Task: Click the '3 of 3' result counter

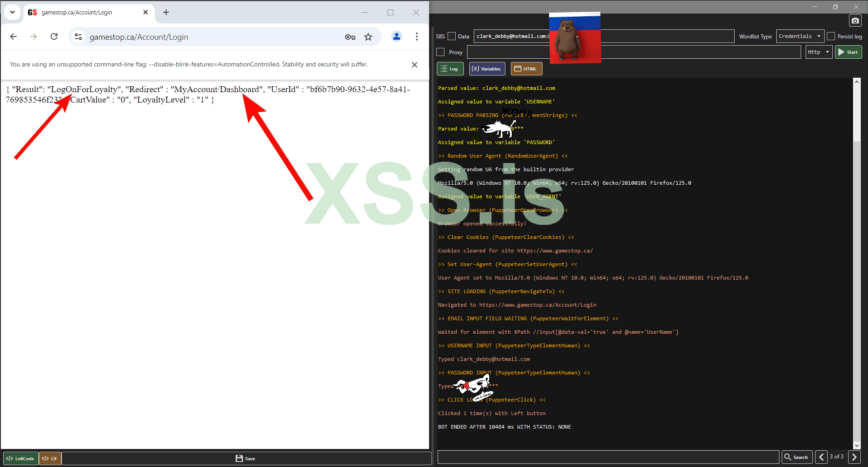Action: pos(836,457)
